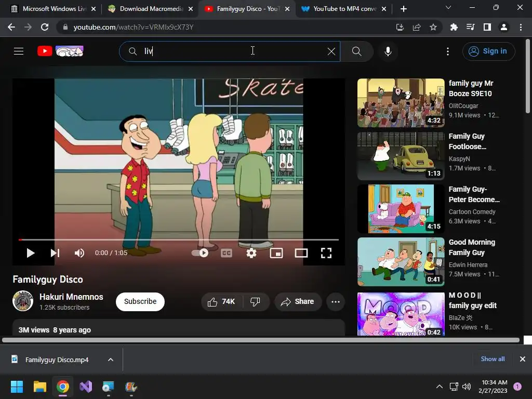Click the horizontal page scrollbar
The image size is (532, 399).
pyautogui.click(x=261, y=340)
